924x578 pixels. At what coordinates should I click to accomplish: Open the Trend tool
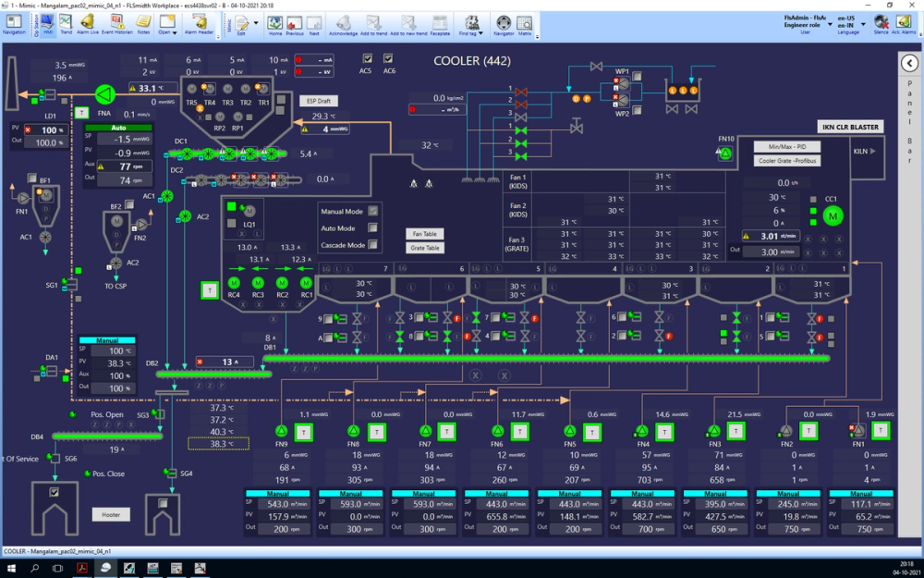point(66,25)
